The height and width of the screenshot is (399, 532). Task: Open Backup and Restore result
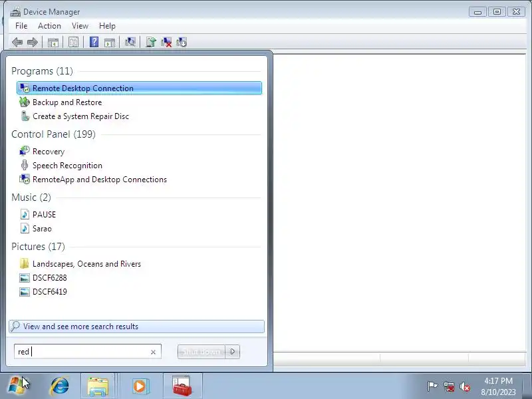coord(139,102)
